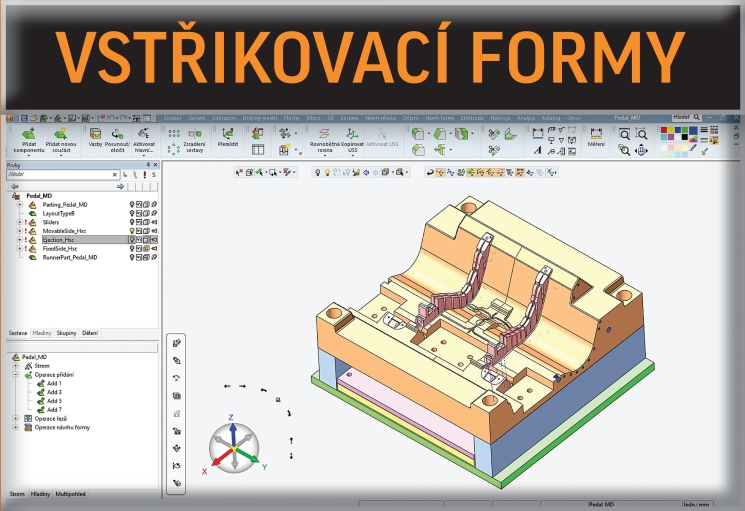Toggle visibility bulb of Parting_Pedal_MD
Screen dimensions: 745x511
point(132,205)
